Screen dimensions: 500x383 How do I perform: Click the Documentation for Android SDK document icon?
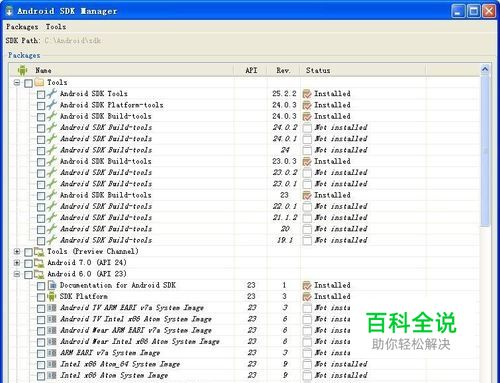[52, 285]
